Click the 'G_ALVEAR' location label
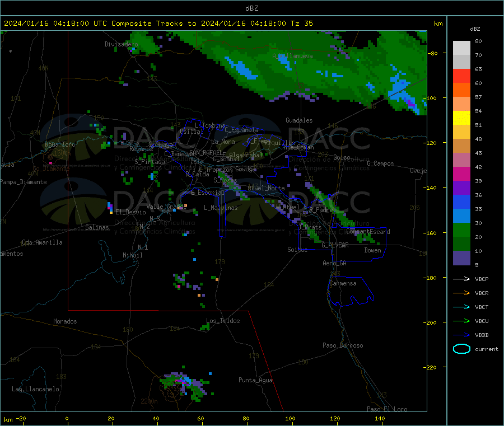Viewport: 504px width, 426px height. (x=335, y=245)
